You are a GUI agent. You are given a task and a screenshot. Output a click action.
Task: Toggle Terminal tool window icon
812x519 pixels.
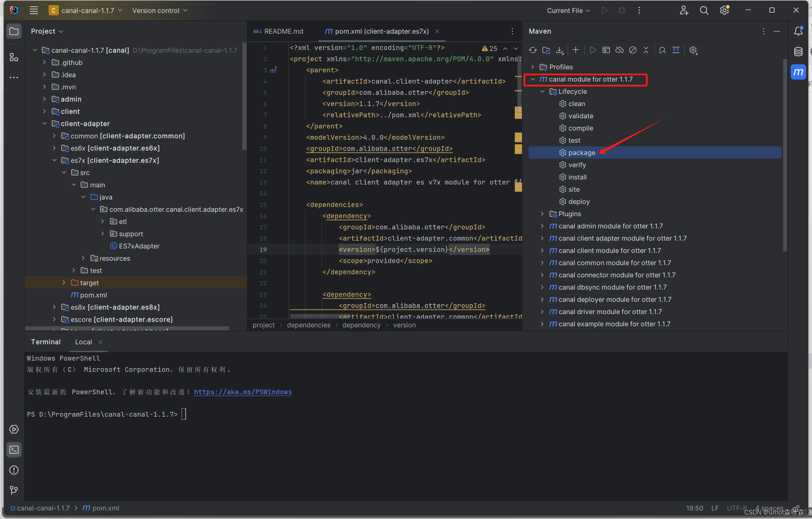point(14,450)
